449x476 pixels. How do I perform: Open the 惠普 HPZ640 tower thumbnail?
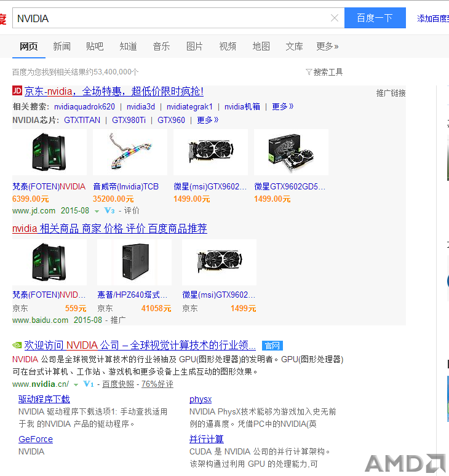pyautogui.click(x=134, y=262)
